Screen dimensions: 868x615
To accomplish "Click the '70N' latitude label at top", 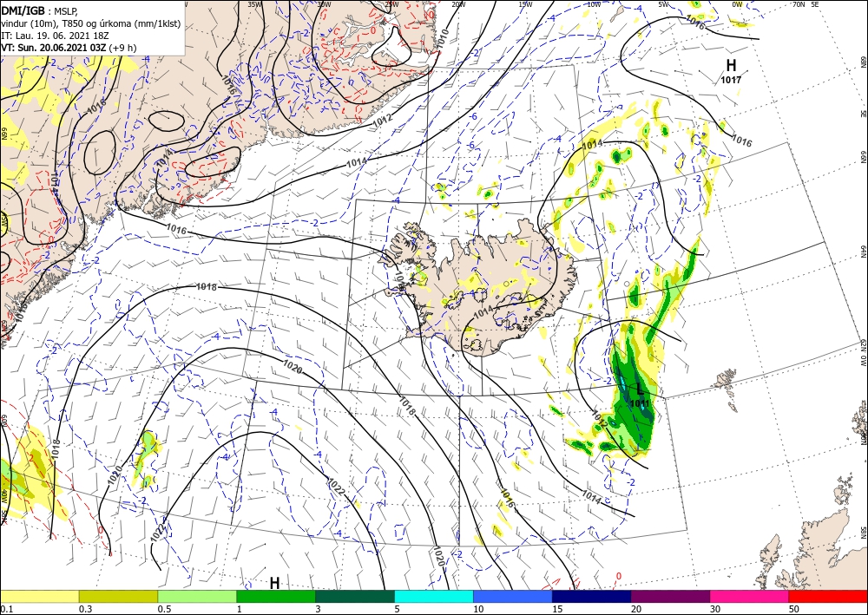I will 799,4.
